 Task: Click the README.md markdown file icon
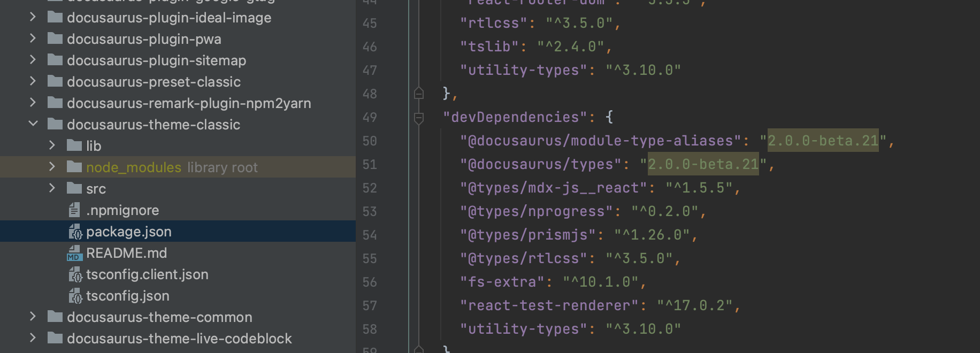coord(75,253)
